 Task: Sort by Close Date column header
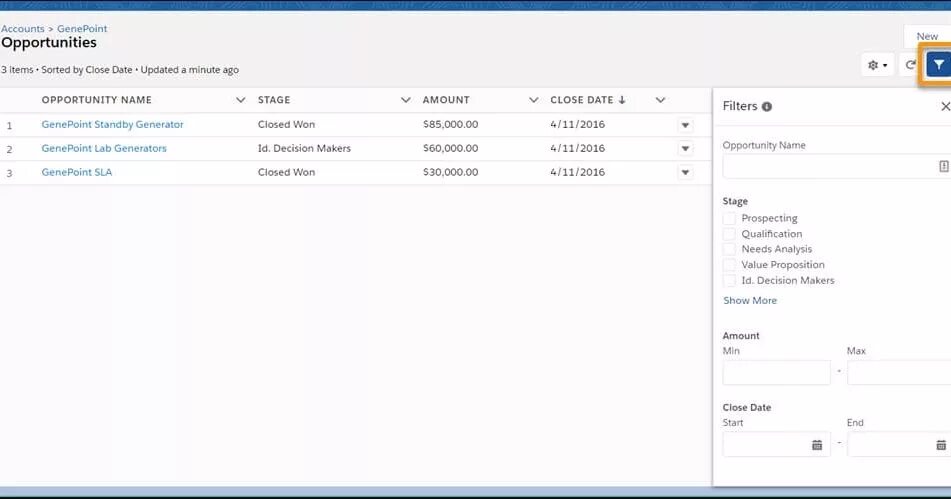pos(582,100)
